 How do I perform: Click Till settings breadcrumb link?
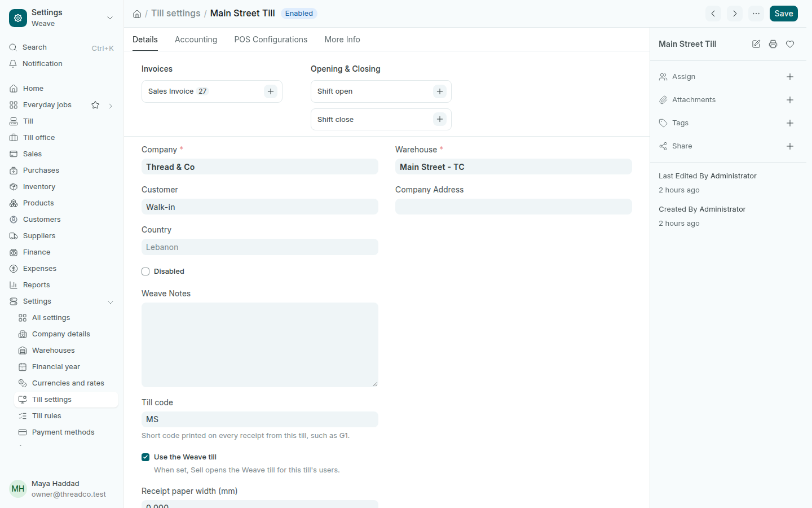click(175, 13)
